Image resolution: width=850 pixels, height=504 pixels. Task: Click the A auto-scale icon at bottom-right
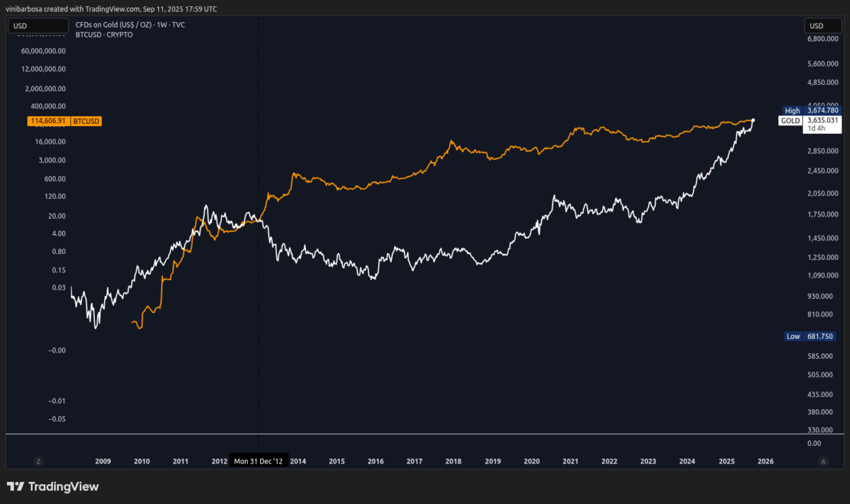[x=822, y=461]
